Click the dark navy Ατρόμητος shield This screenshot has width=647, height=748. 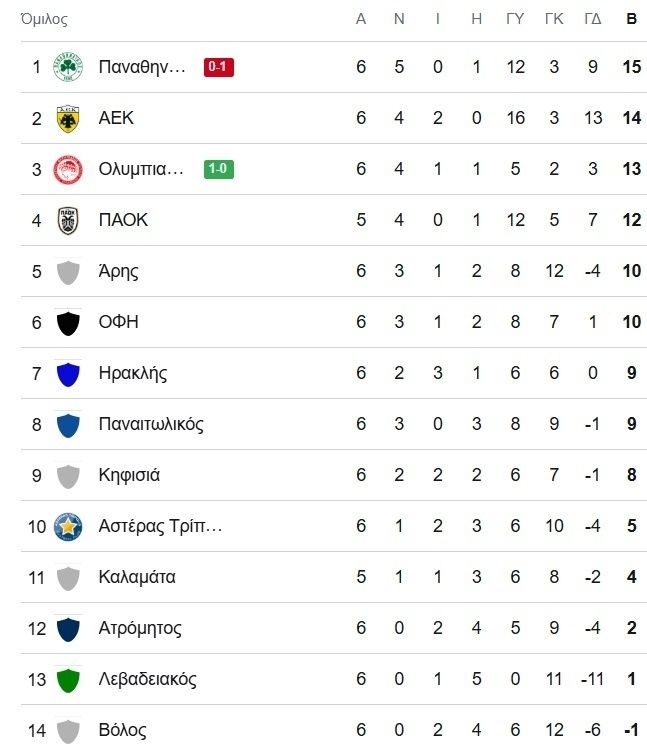tap(68, 629)
